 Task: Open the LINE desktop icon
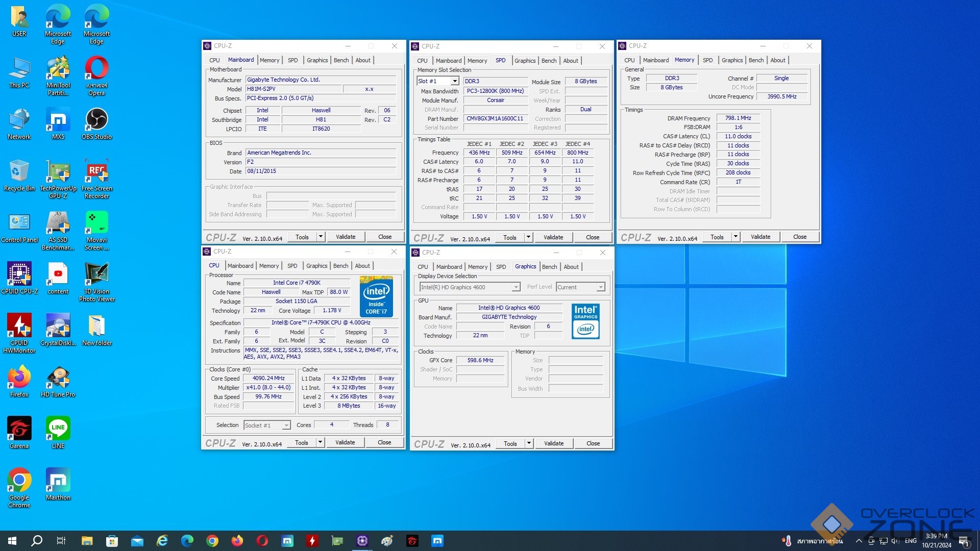click(58, 433)
